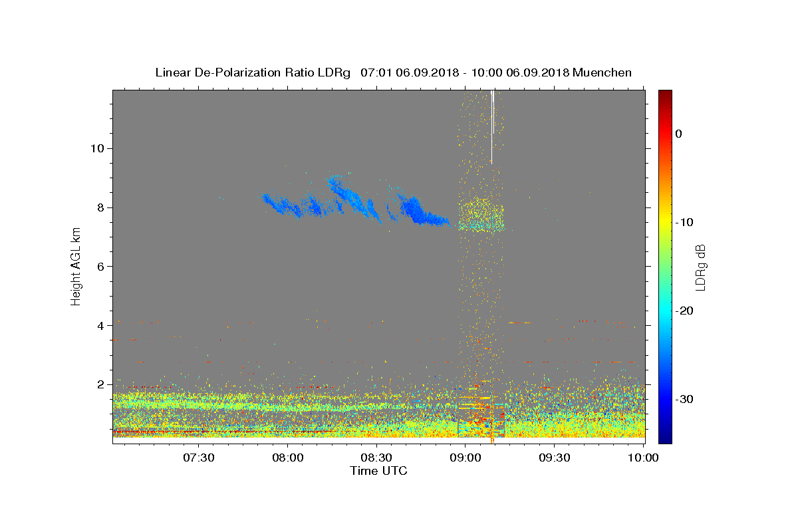Click the 10:00 time tick label
The width and height of the screenshot is (798, 532).
(643, 458)
